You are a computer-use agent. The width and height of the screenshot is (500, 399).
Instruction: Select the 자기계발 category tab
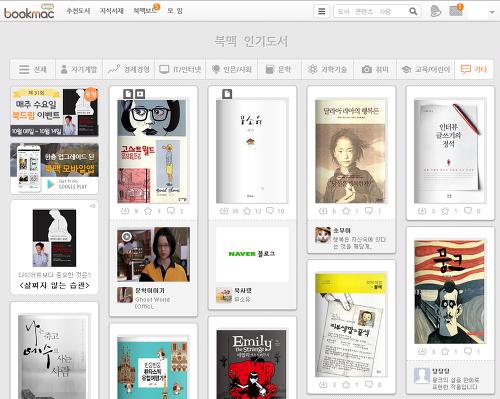[x=79, y=69]
